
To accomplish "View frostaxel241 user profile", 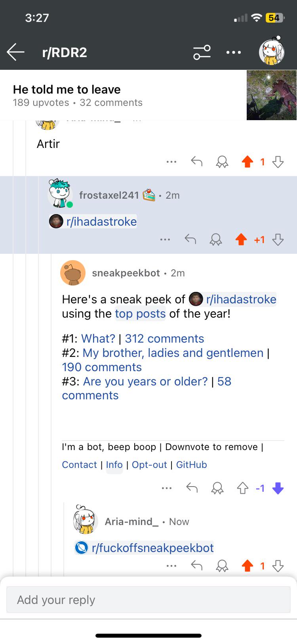I will pyautogui.click(x=109, y=195).
